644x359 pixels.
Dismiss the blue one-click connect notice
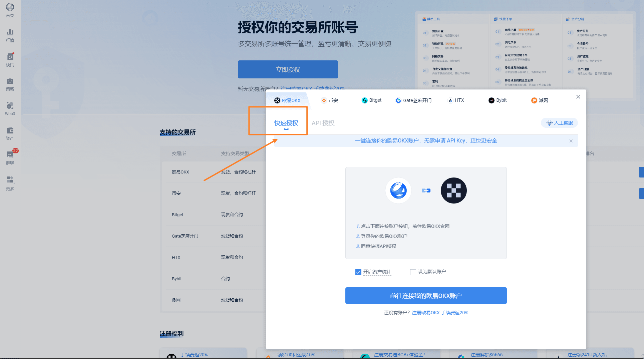pos(571,141)
